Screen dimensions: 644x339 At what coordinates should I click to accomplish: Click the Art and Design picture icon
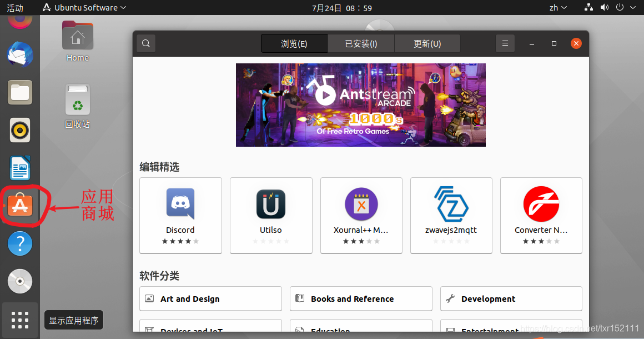click(x=149, y=298)
